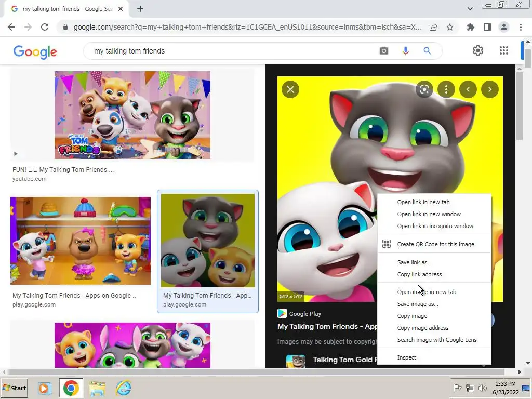532x399 pixels.
Task: Open the Google apps grid
Action: (x=504, y=50)
